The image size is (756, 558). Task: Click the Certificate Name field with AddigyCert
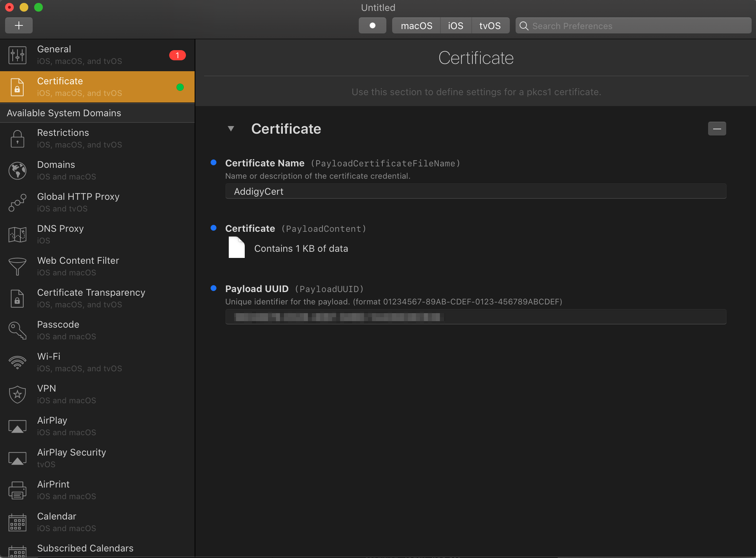[476, 191]
